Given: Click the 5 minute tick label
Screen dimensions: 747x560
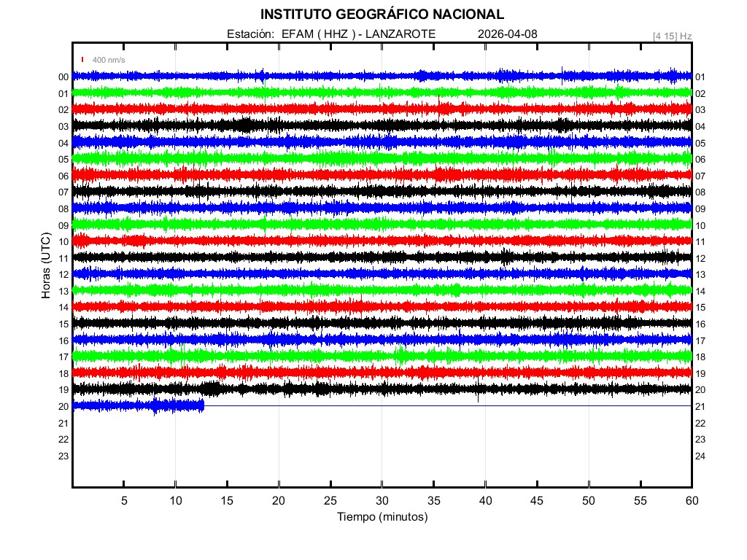Looking at the screenshot, I should pyautogui.click(x=124, y=500).
